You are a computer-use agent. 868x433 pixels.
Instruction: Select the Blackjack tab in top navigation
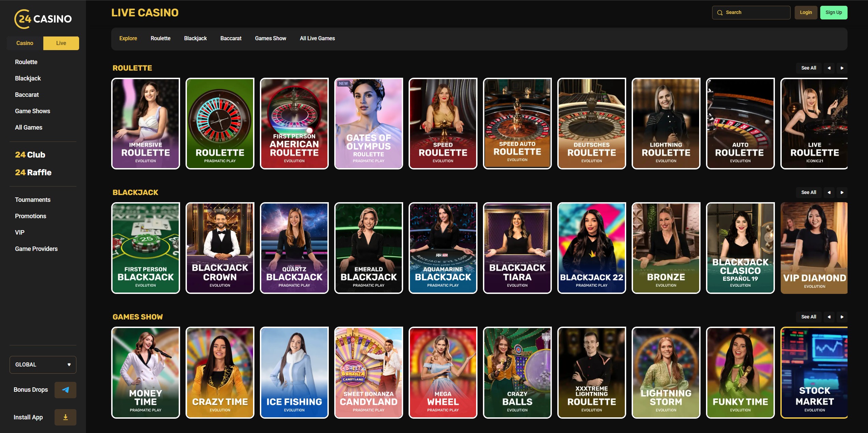[x=195, y=39]
